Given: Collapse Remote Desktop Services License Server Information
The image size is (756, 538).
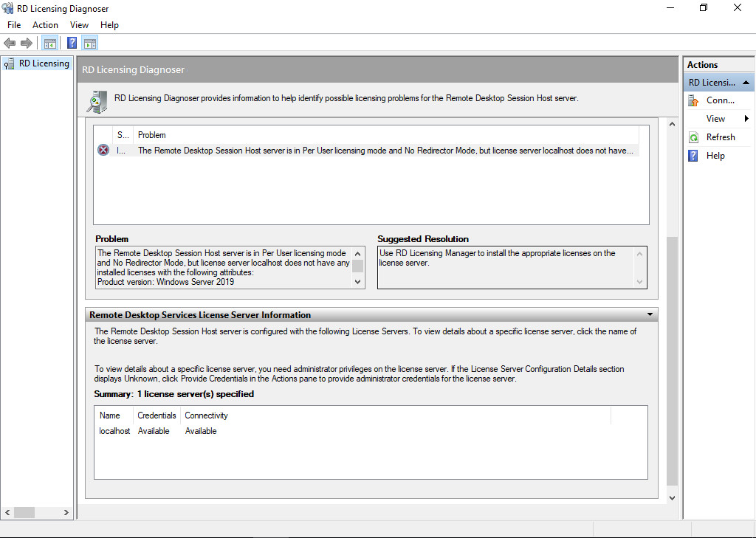Looking at the screenshot, I should (650, 314).
